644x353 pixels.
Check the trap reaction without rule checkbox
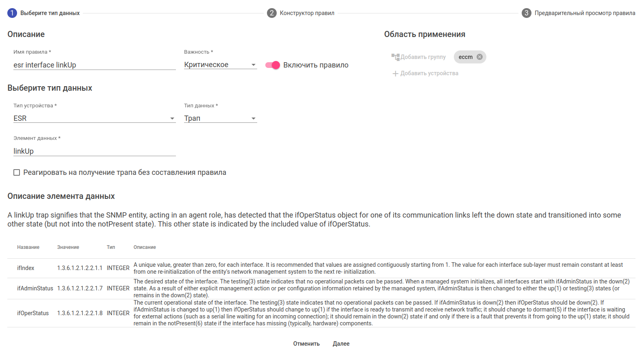(x=17, y=172)
